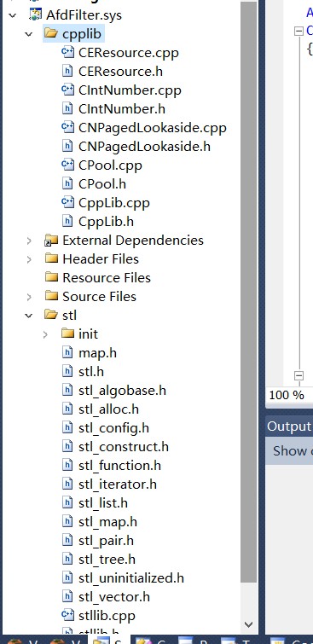Select the stllib.cpp source file icon

67,615
